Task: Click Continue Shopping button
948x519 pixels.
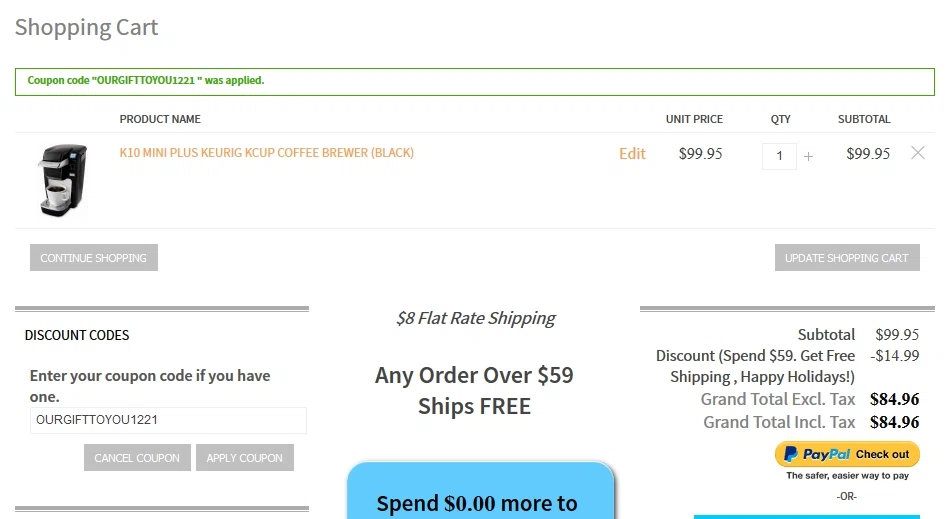Action: [94, 258]
